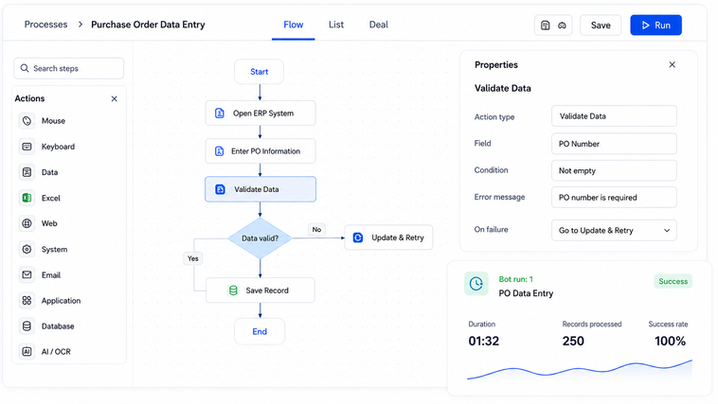Choose the Keyboard action icon

27,147
